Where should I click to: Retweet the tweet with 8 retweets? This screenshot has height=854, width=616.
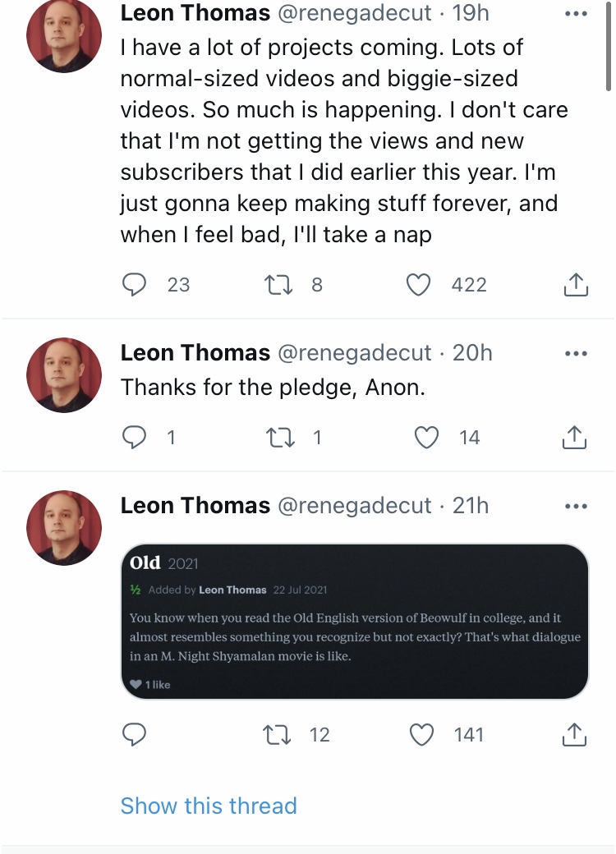pos(279,284)
